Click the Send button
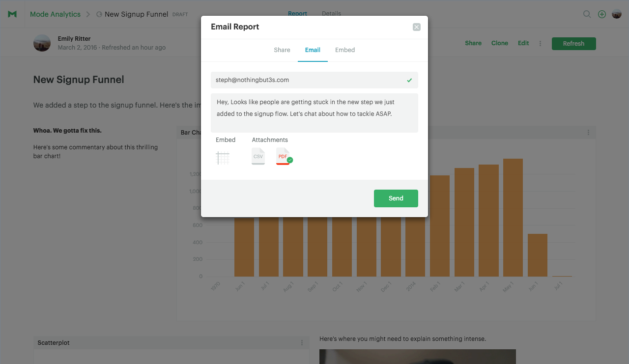This screenshot has height=364, width=629. pyautogui.click(x=396, y=198)
